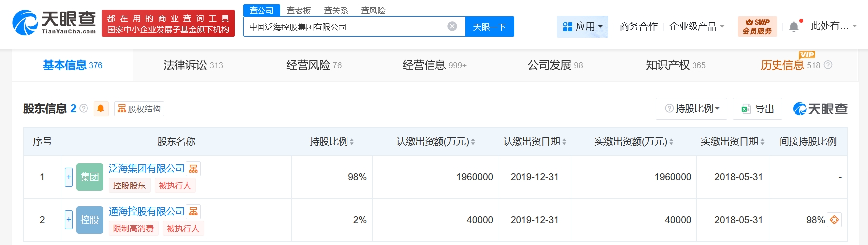The image size is (868, 245).
Task: Clear search text with the X icon
Action: [x=452, y=27]
